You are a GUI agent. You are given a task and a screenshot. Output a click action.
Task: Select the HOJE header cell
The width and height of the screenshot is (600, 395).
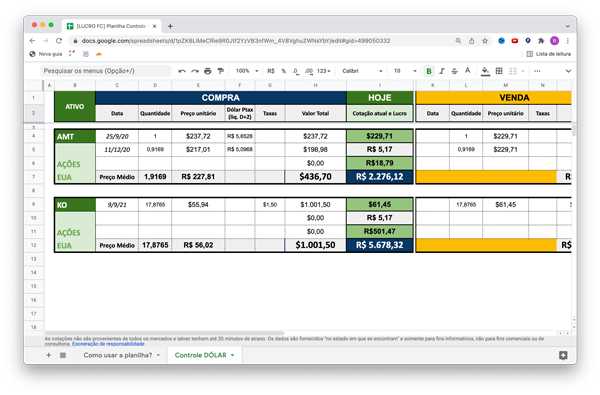380,98
